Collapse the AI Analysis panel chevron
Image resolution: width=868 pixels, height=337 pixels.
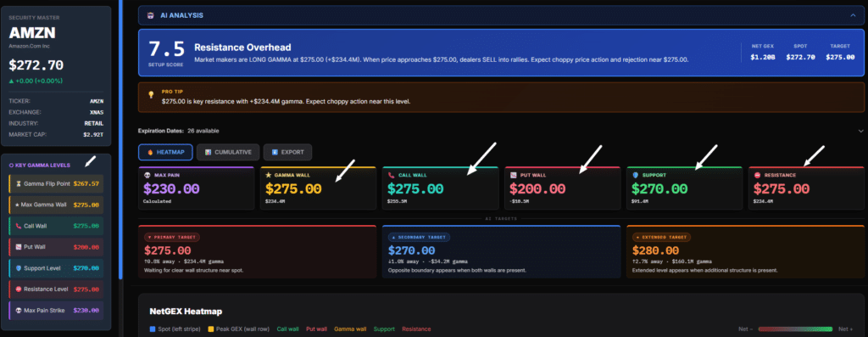[x=853, y=15]
